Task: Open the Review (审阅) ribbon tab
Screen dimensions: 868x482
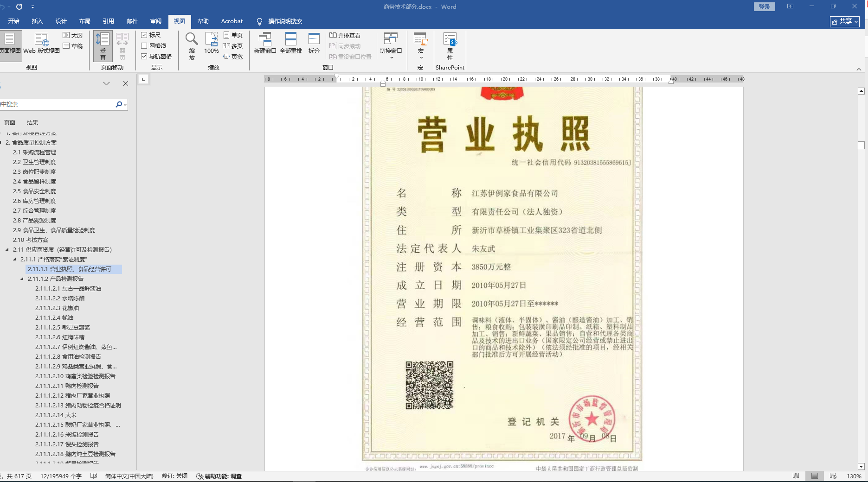Action: point(156,21)
